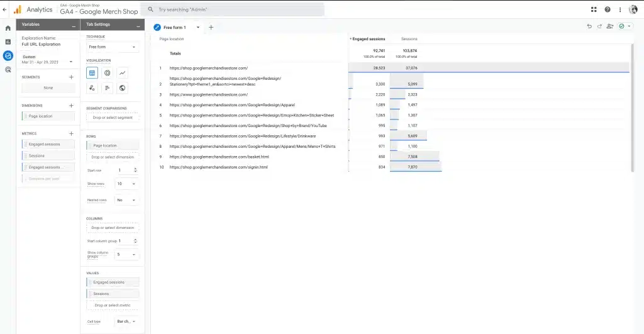This screenshot has width=644, height=334.
Task: Add a new metric with plus icon
Action: coord(71,133)
